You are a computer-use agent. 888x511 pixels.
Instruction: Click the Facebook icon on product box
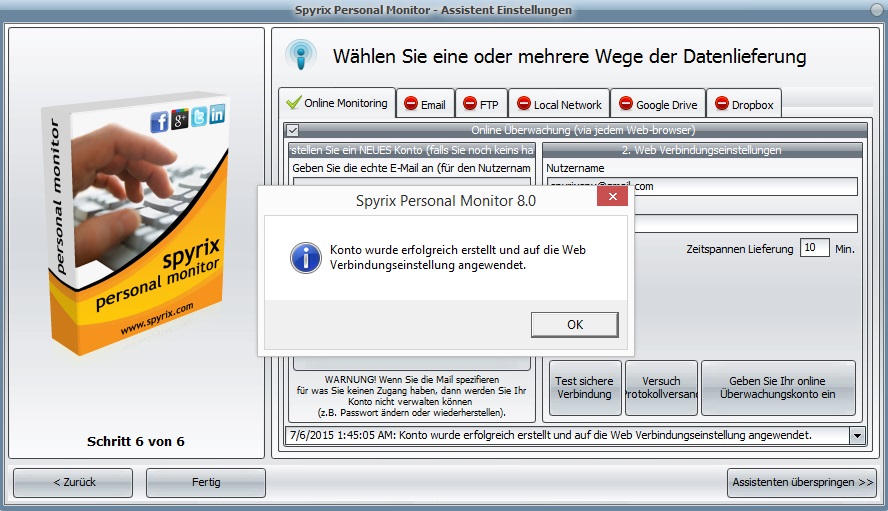click(159, 121)
